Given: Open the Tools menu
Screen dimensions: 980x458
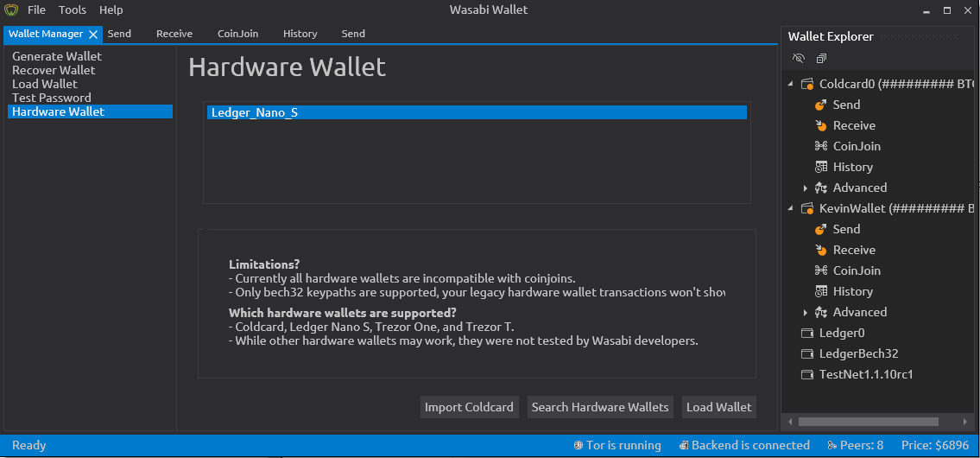Looking at the screenshot, I should pyautogui.click(x=73, y=10).
